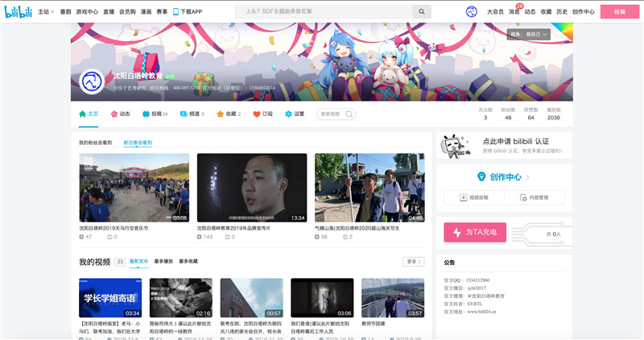Image resolution: width=644 pixels, height=340 pixels.
Task: Open 创作中心 in top bar
Action: click(x=583, y=11)
